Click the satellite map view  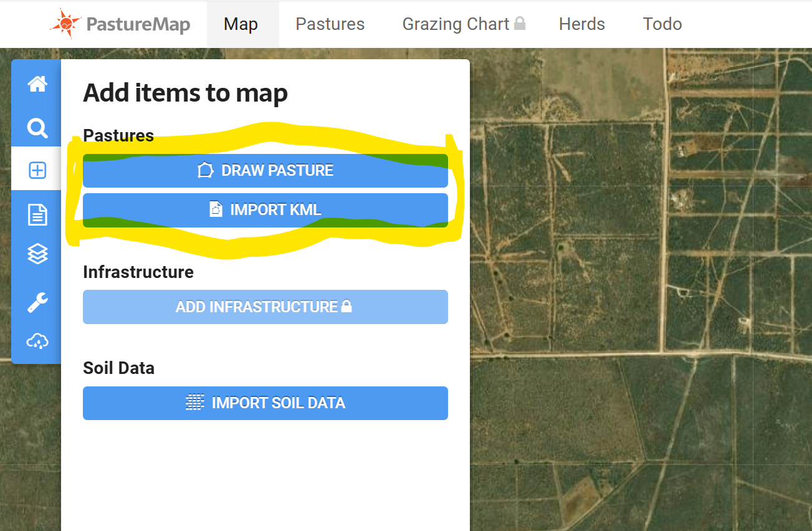pyautogui.click(x=641, y=290)
